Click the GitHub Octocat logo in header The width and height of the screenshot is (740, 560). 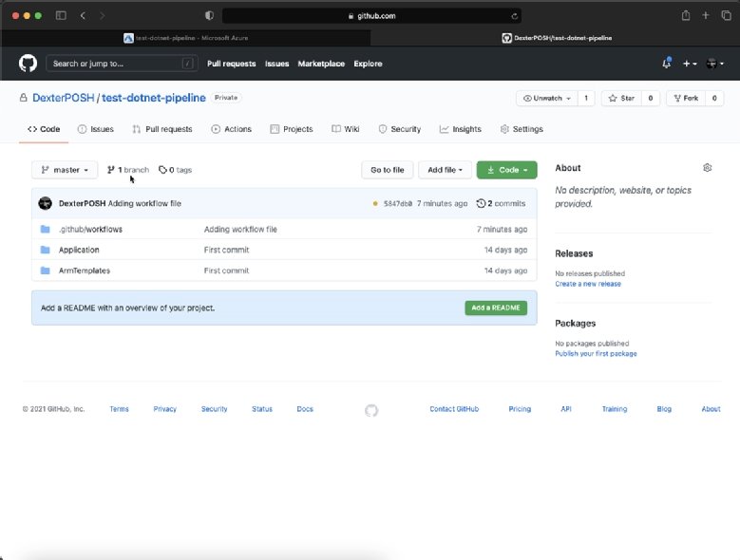(28, 64)
